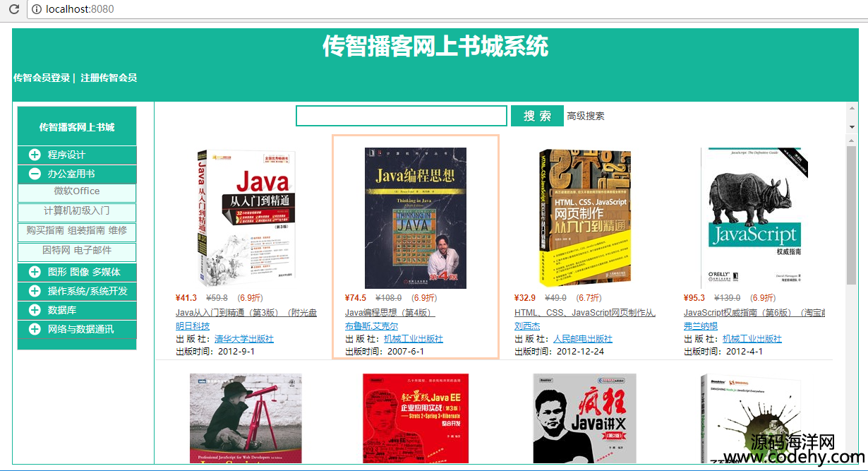This screenshot has height=471, width=868.
Task: Open the Java编程思想 book cover
Action: pos(416,217)
